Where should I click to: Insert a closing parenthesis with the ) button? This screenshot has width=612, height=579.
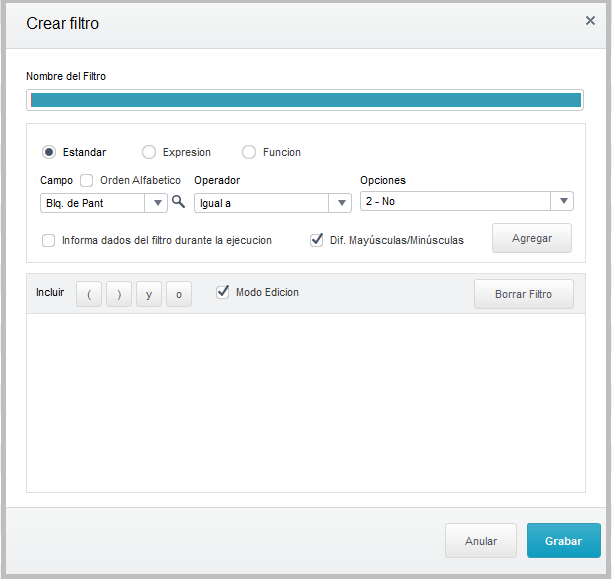119,294
